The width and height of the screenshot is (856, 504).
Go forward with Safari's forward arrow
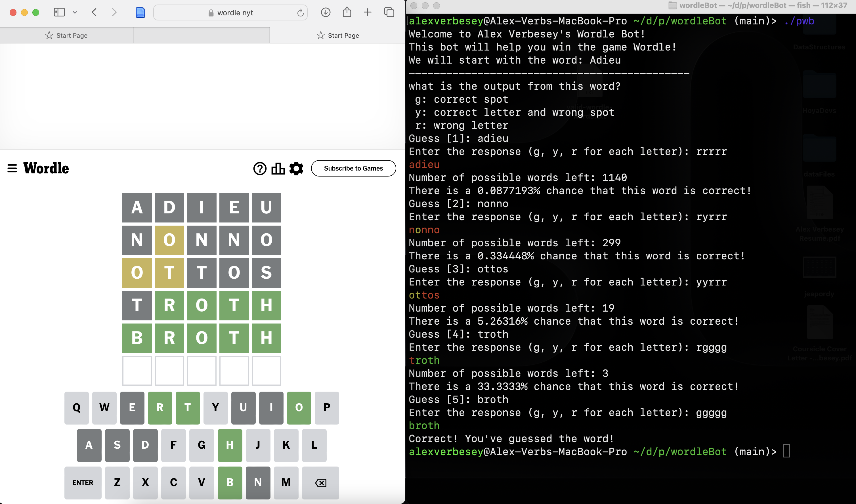114,12
